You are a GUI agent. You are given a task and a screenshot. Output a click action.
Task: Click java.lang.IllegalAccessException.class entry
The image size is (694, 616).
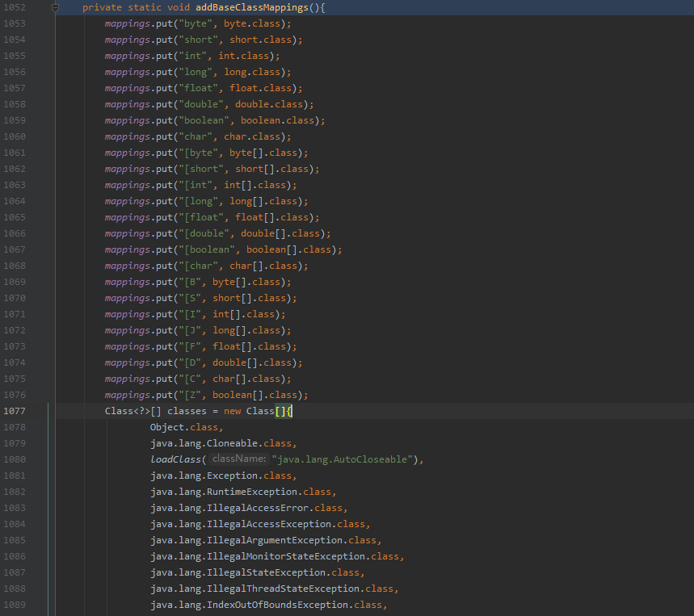(258, 524)
